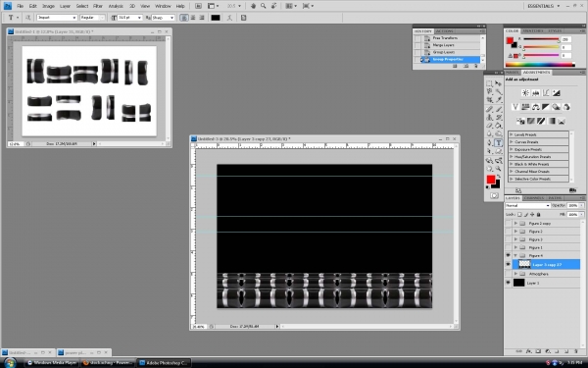This screenshot has width=588, height=368.
Task: Toggle lock all in Layers panel
Action: (539, 214)
